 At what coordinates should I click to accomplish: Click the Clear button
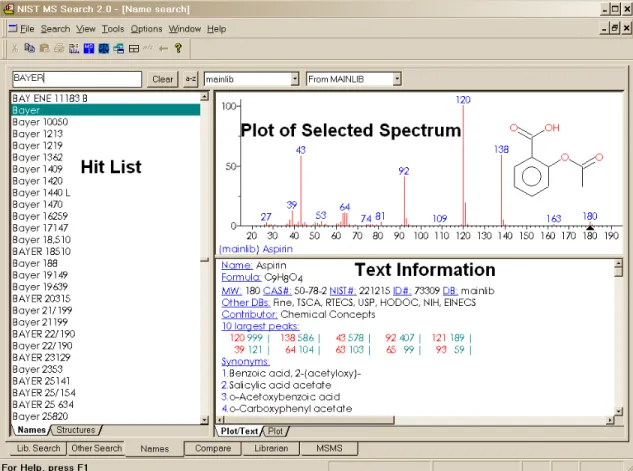[x=163, y=79]
